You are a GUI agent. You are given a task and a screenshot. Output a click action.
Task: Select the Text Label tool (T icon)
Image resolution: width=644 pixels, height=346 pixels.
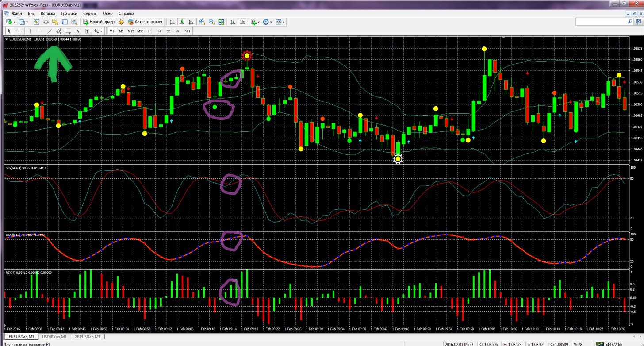pos(87,31)
